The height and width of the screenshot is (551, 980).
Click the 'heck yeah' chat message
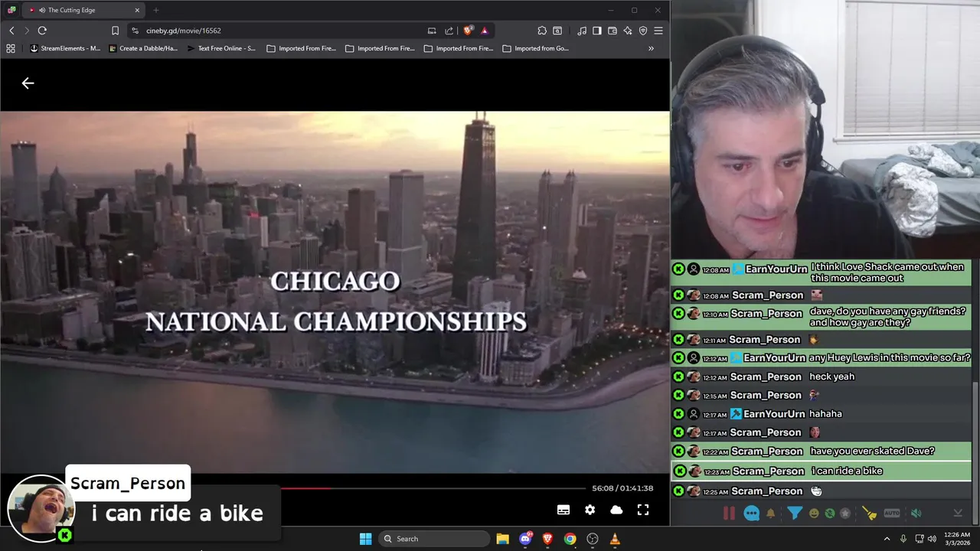tap(831, 377)
